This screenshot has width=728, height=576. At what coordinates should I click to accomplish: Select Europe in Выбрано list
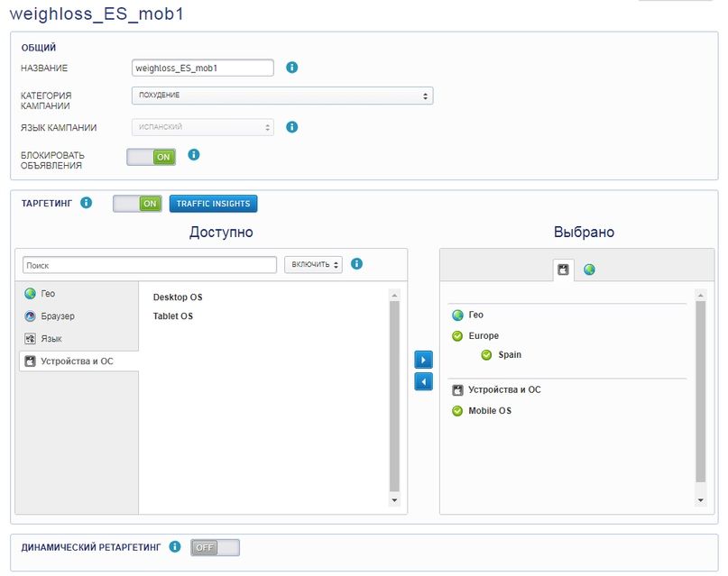484,335
